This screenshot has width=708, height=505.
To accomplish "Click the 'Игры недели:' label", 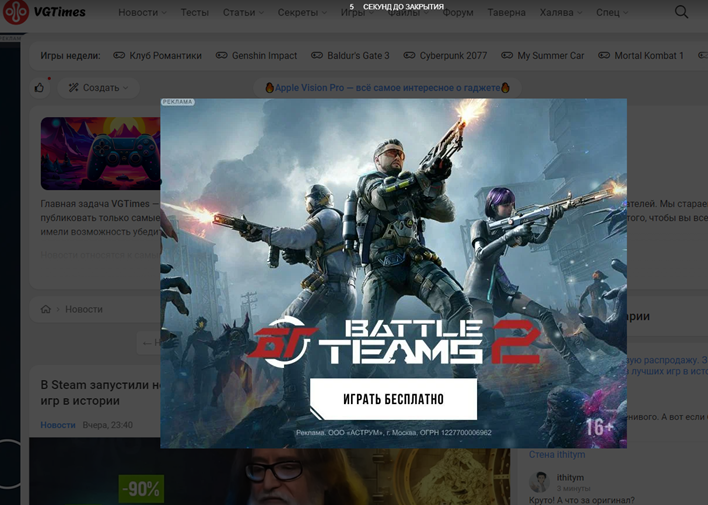I will click(x=70, y=56).
